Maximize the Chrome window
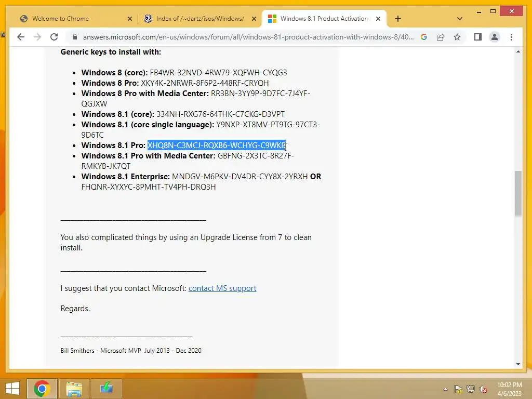 (x=493, y=11)
